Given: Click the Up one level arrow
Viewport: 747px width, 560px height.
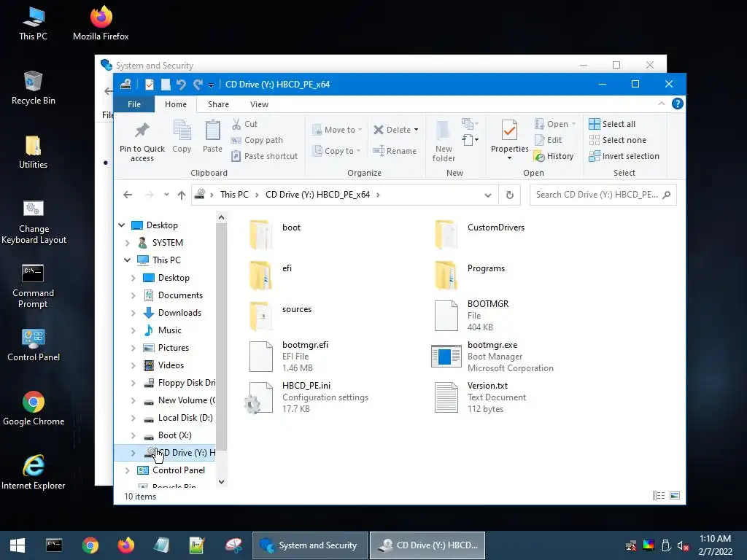Looking at the screenshot, I should point(182,195).
